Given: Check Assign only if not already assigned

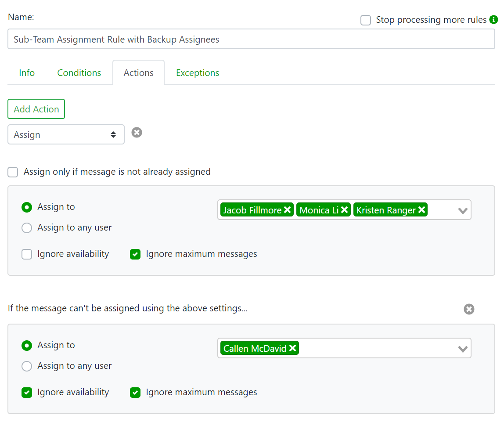Looking at the screenshot, I should [13, 172].
